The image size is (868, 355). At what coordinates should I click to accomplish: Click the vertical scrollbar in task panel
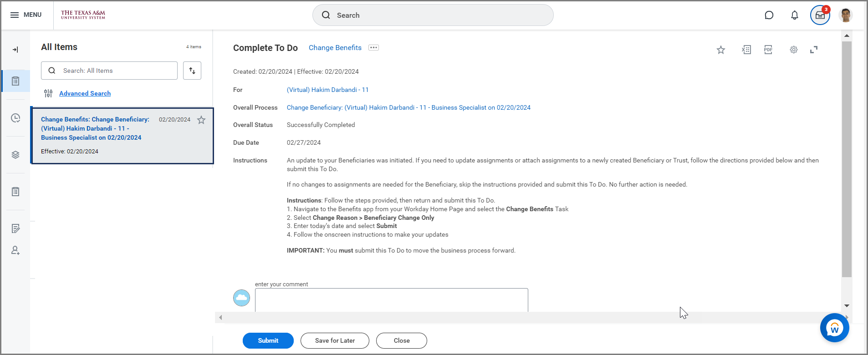pos(847,159)
